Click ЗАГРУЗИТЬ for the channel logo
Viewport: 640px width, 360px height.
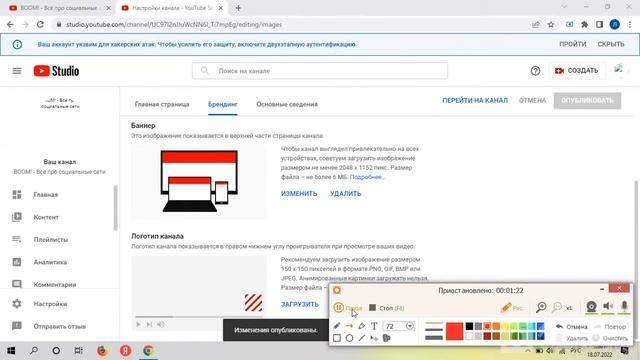pyautogui.click(x=300, y=304)
